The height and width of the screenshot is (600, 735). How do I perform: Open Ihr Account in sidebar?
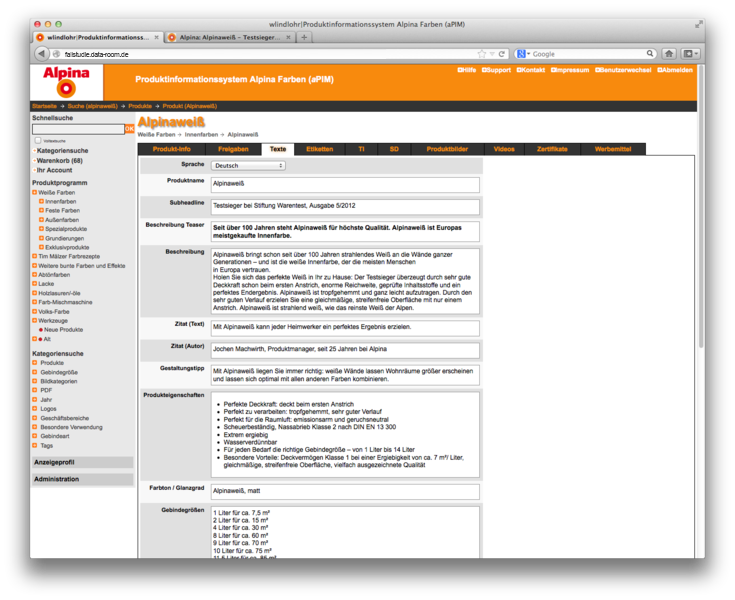tap(54, 170)
